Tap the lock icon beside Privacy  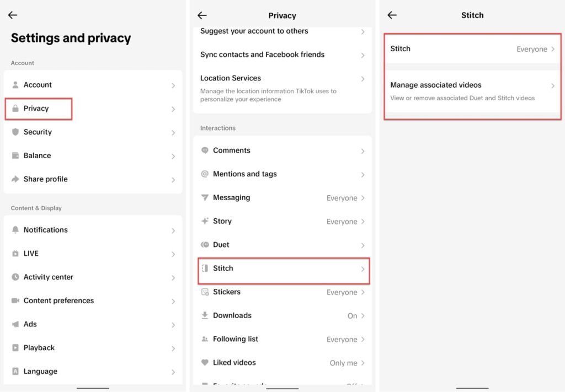click(15, 109)
